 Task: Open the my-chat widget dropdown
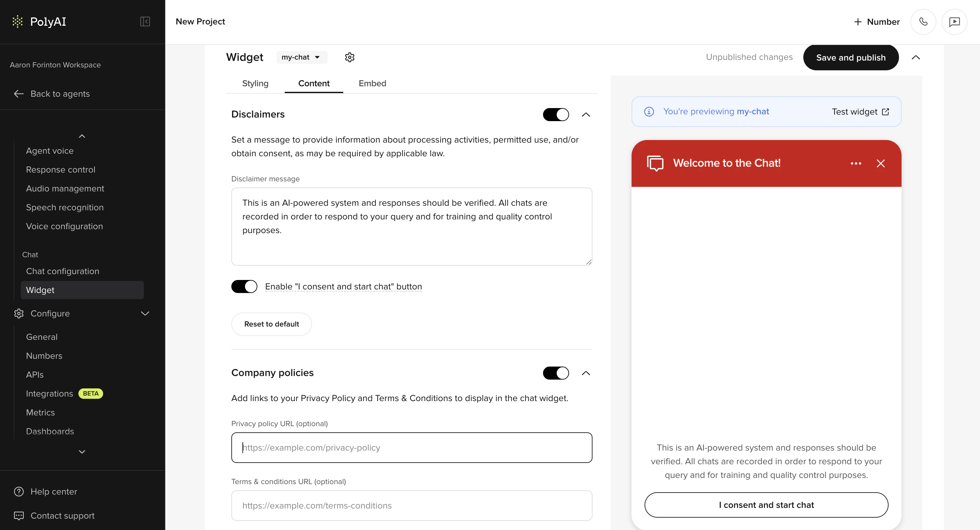pyautogui.click(x=302, y=57)
